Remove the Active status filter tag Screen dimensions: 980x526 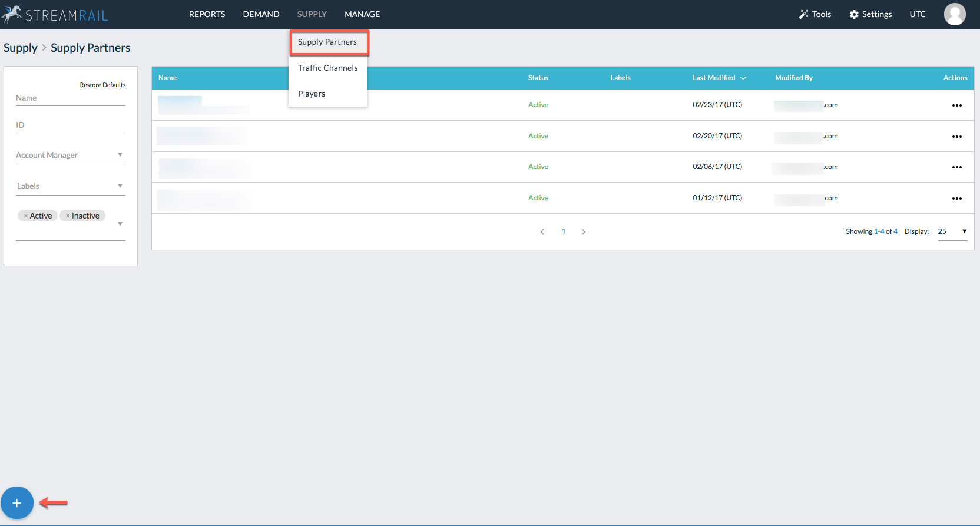pos(26,216)
